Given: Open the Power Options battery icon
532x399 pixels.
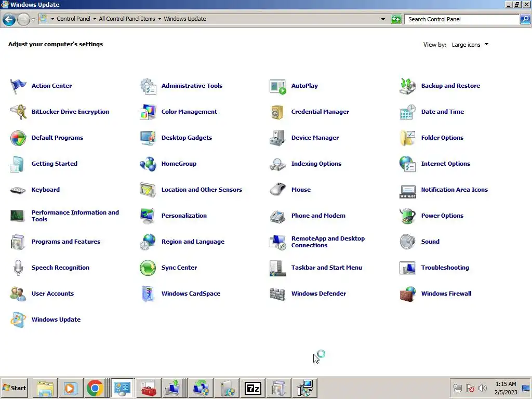Looking at the screenshot, I should click(x=407, y=216).
